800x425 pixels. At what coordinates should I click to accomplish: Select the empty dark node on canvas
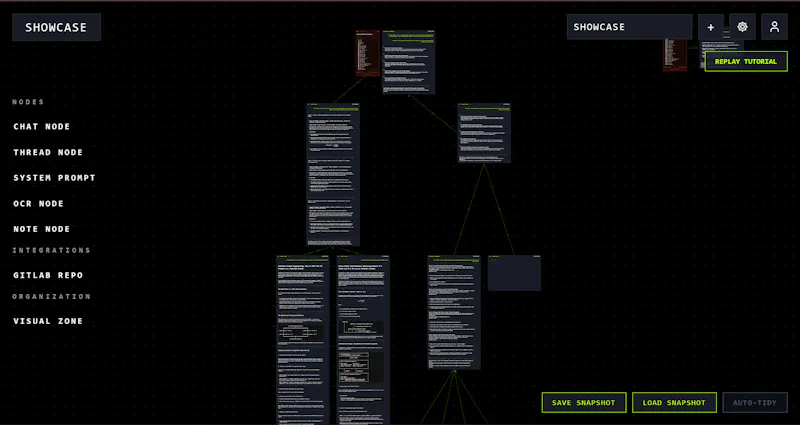[514, 273]
